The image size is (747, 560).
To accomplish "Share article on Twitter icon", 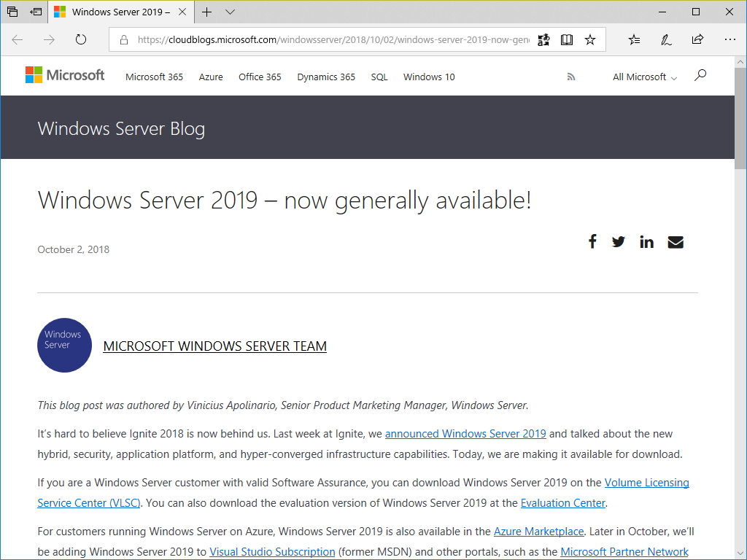I will pyautogui.click(x=619, y=241).
